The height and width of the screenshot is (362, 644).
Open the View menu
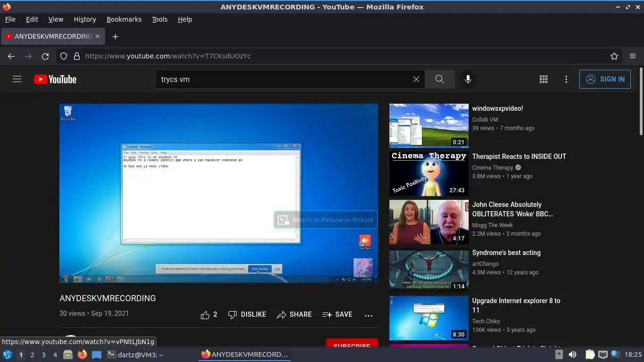coord(56,19)
